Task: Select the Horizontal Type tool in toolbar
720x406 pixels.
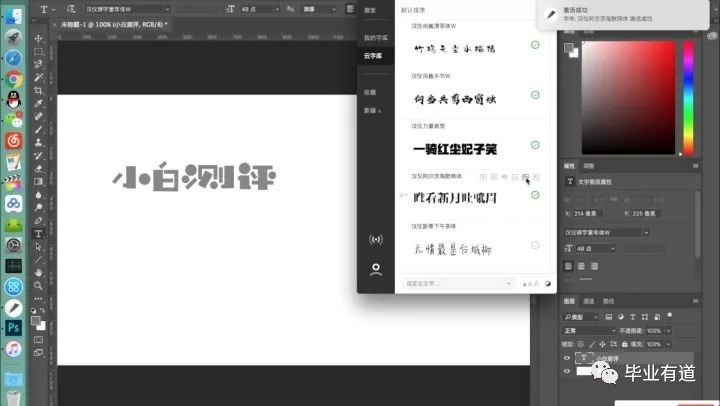Action: (38, 233)
